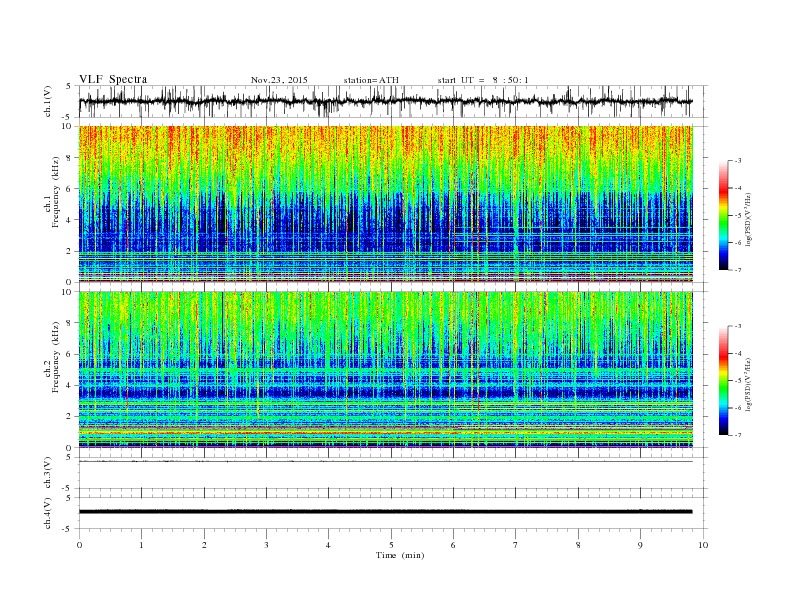The width and height of the screenshot is (792, 612).
Task: Click the ch.1 color scale bar
Action: tap(723, 215)
